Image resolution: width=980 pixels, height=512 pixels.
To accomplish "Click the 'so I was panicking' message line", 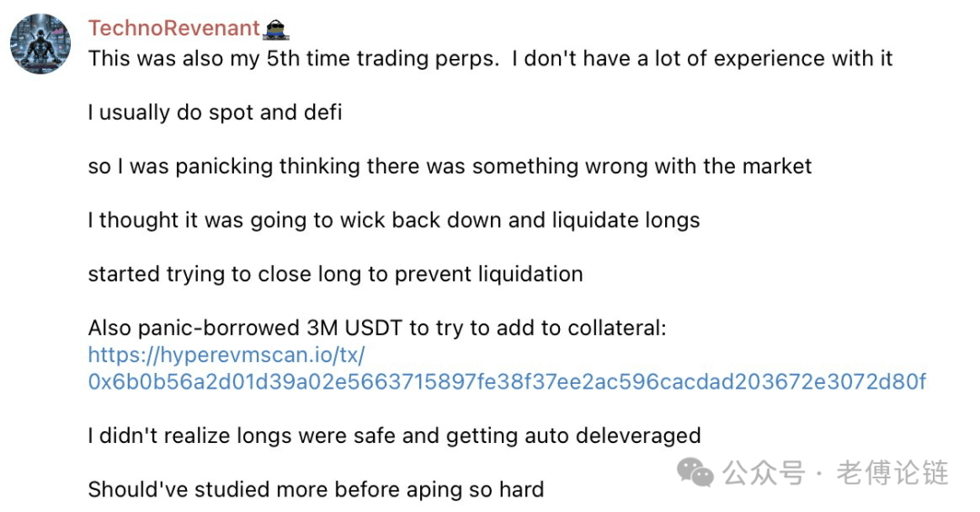I will (450, 166).
